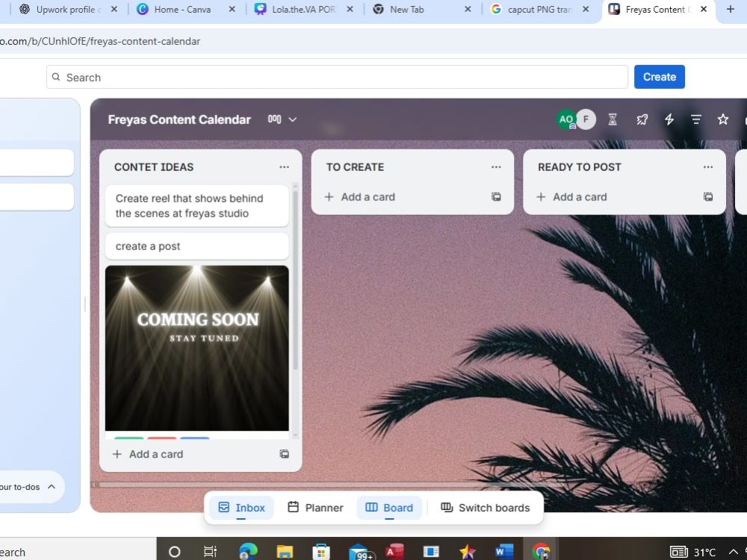Click the F member avatar
Image resolution: width=747 pixels, height=560 pixels.
[x=586, y=119]
